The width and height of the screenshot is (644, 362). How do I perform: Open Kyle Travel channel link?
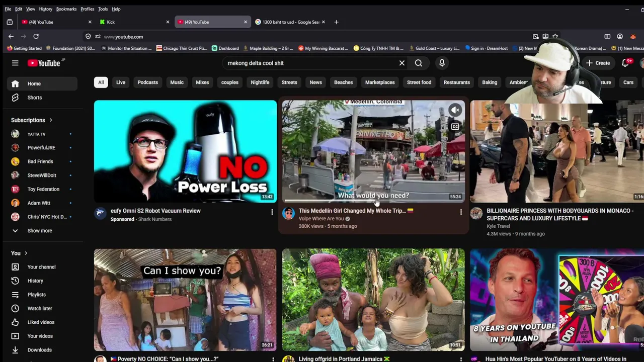(x=498, y=226)
